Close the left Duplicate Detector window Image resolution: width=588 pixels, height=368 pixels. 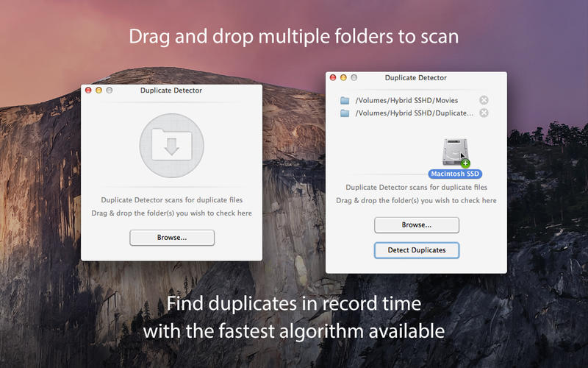89,91
